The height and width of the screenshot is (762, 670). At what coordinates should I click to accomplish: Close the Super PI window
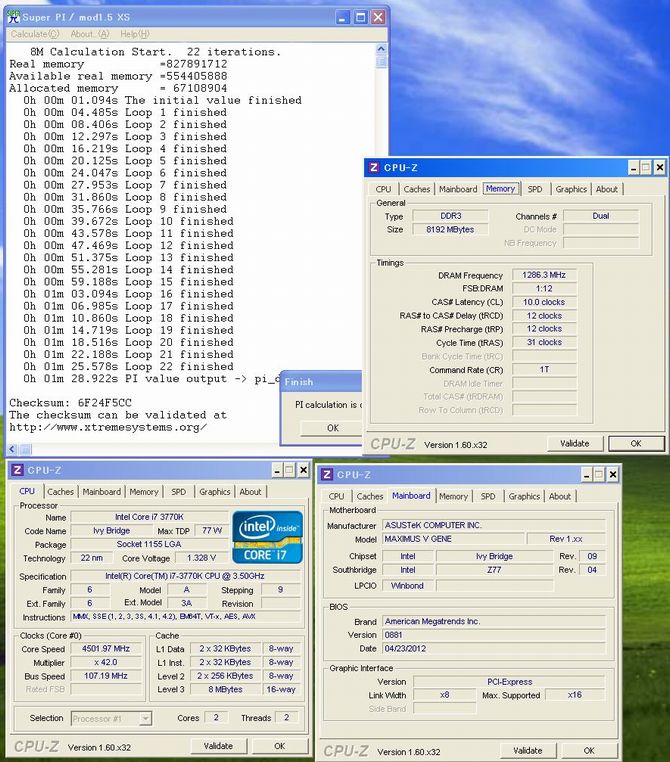(378, 17)
